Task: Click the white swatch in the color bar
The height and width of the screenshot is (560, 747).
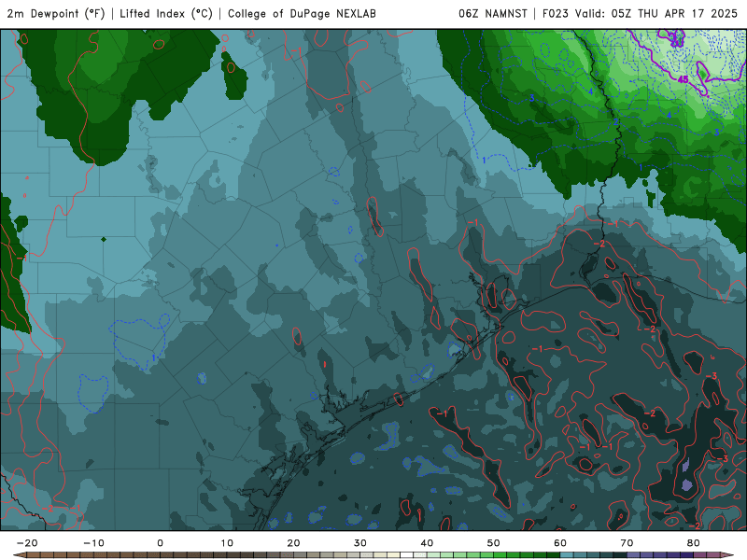Action: pos(406,554)
